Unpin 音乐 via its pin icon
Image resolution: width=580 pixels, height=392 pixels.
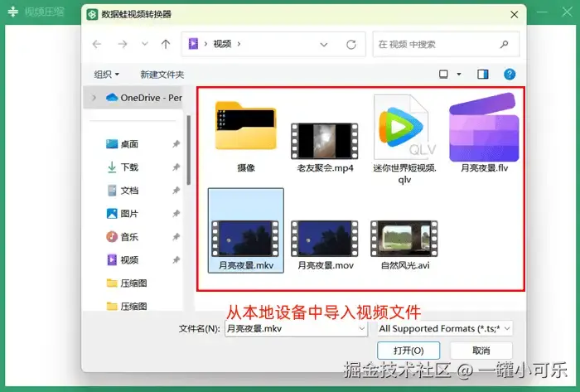(176, 237)
